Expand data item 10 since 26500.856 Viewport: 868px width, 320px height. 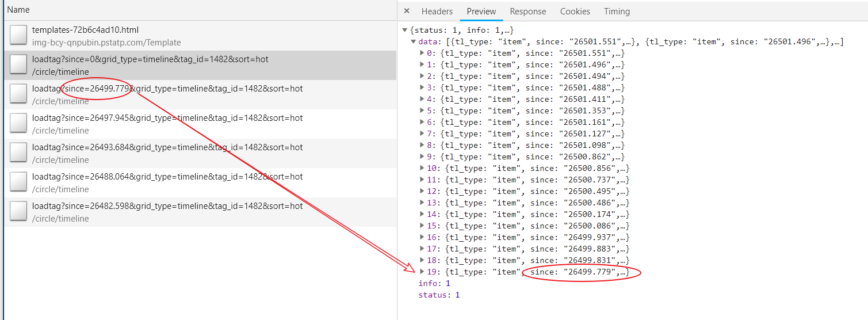click(x=423, y=168)
